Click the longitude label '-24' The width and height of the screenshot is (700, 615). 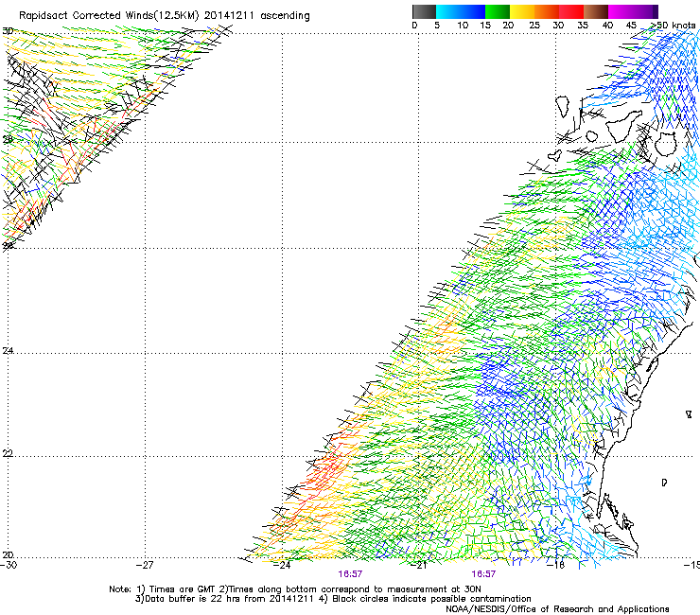(282, 565)
